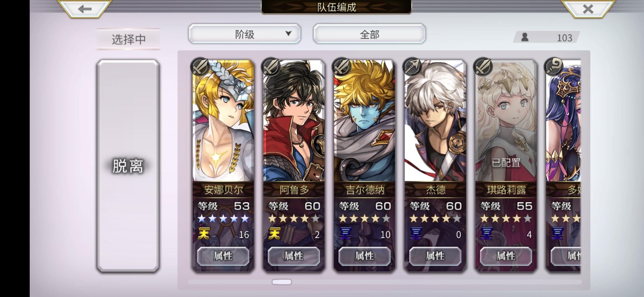The height and width of the screenshot is (297, 644).
Task: Click the horizontal scrollbar thumb
Action: 282,282
